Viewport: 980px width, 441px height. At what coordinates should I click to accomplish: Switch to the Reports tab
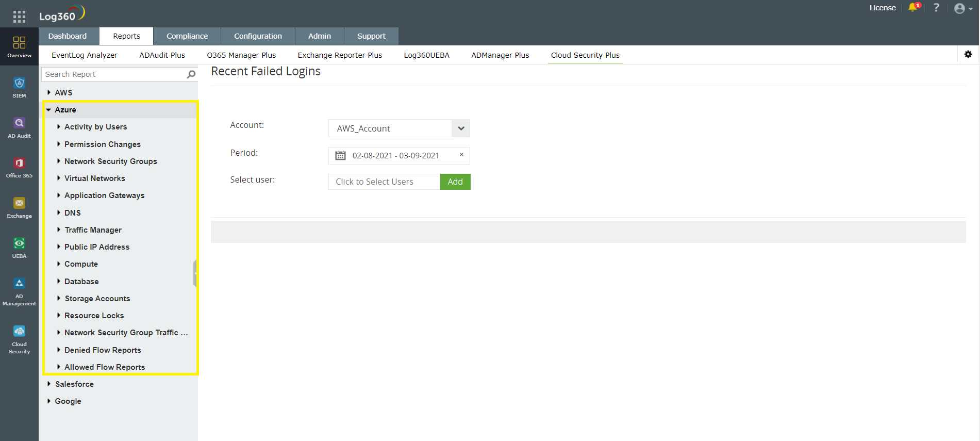pyautogui.click(x=126, y=36)
